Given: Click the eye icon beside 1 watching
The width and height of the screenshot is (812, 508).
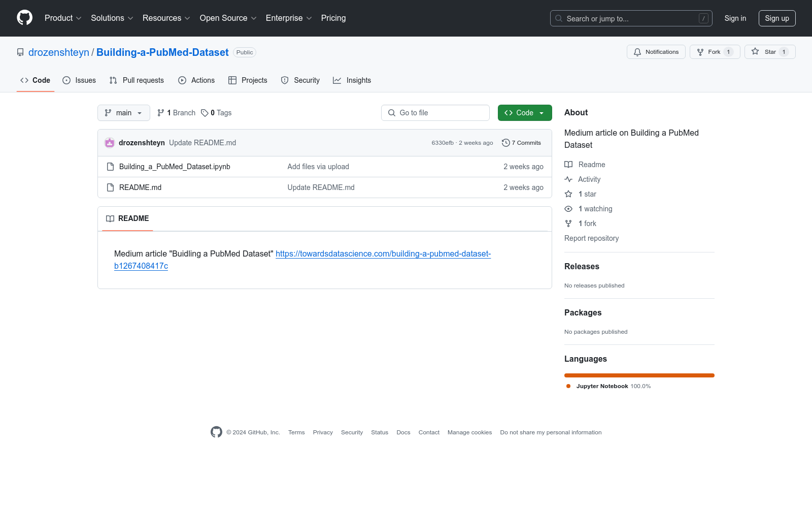Looking at the screenshot, I should click(568, 209).
